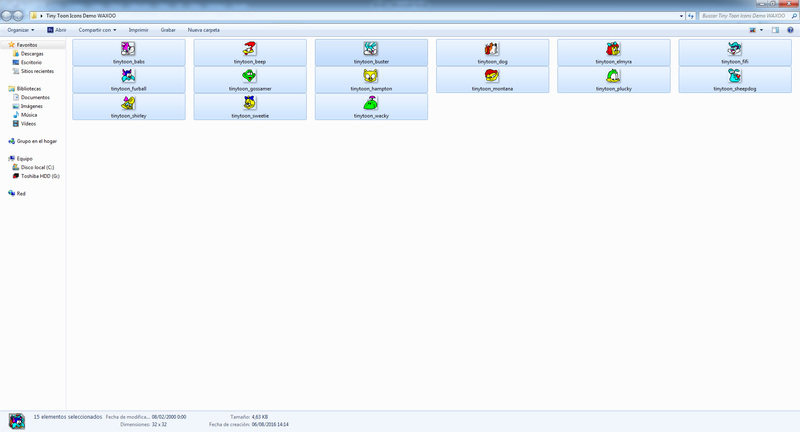Open the Música library

[29, 115]
